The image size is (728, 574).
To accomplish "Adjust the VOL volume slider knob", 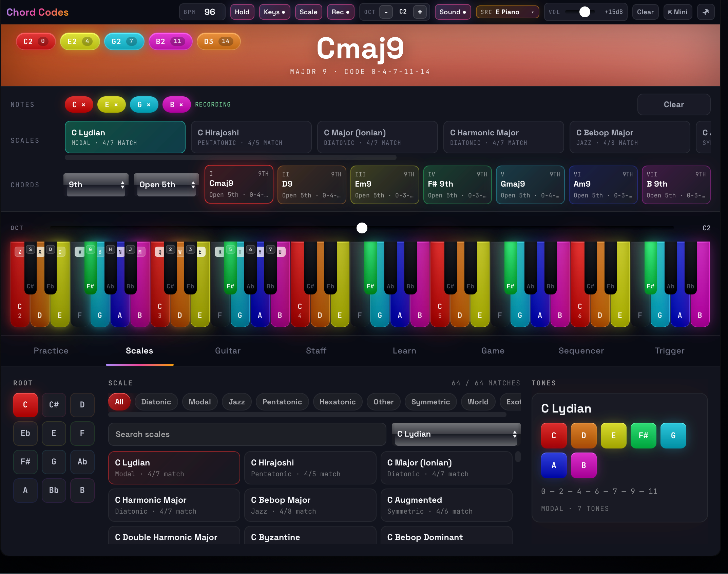I will (585, 12).
